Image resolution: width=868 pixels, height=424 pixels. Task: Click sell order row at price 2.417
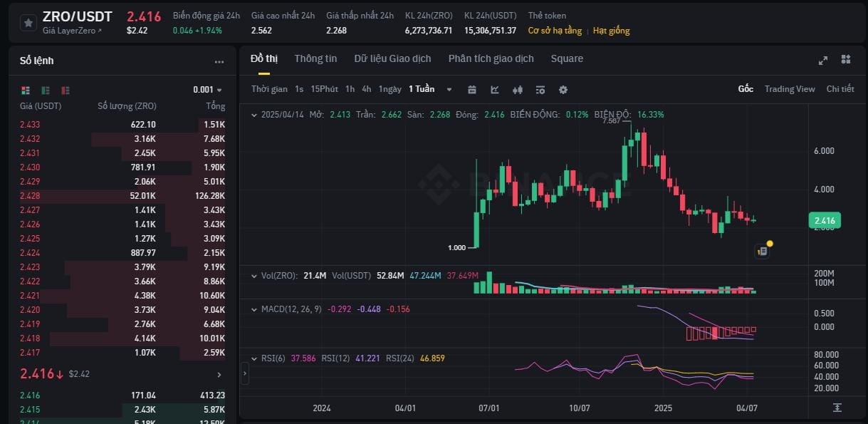[x=122, y=353]
